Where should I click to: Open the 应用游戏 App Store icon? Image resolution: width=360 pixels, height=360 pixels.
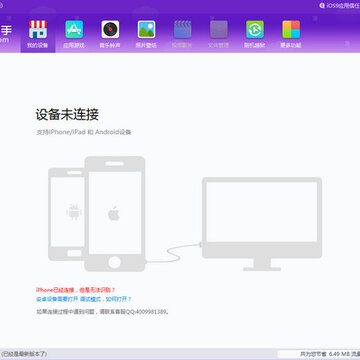[x=74, y=29]
